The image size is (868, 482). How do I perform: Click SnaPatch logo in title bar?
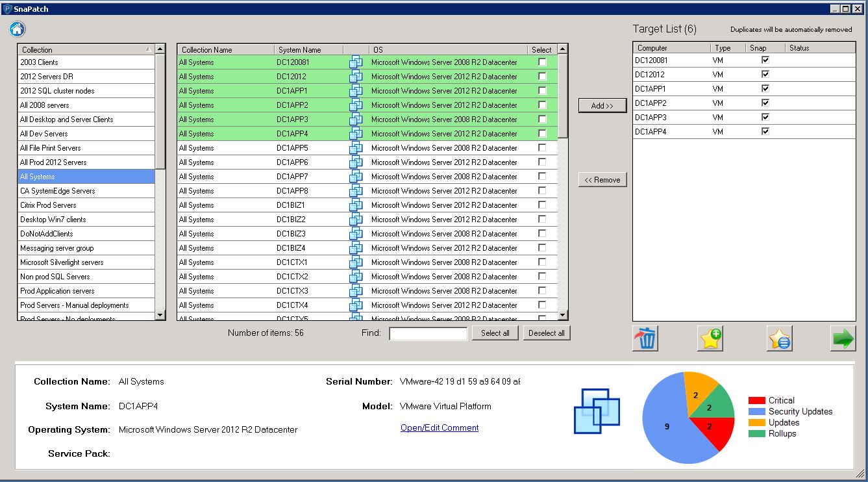7,9
